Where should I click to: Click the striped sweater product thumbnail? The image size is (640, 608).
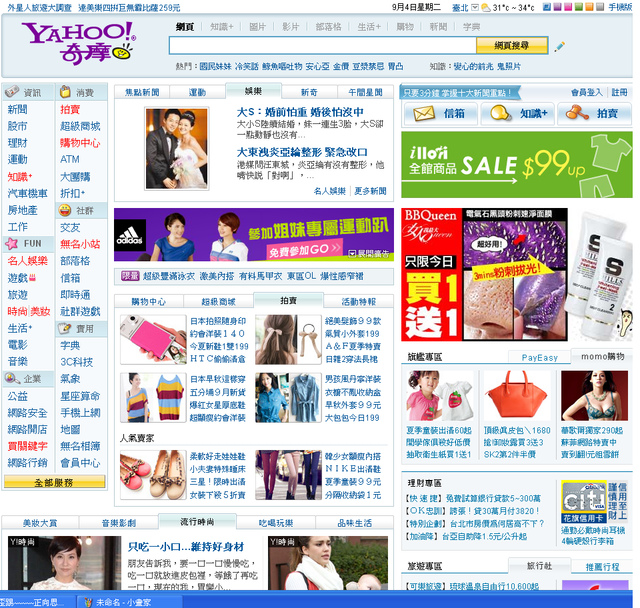[x=153, y=397]
